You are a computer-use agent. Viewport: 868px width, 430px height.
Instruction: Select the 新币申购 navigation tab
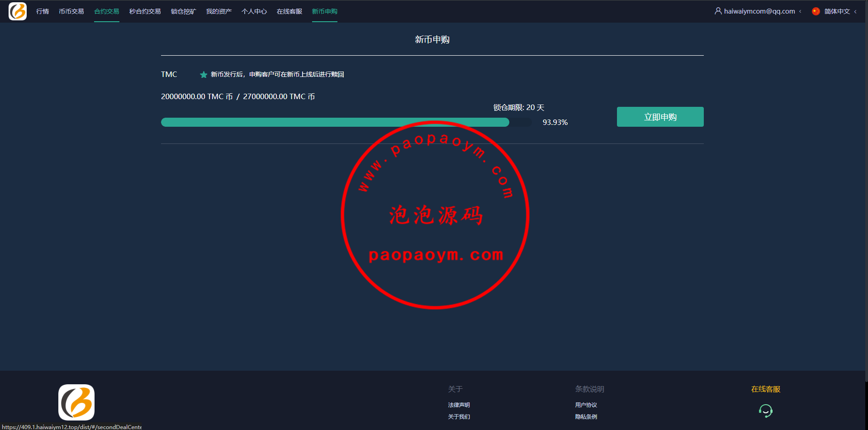(x=325, y=11)
